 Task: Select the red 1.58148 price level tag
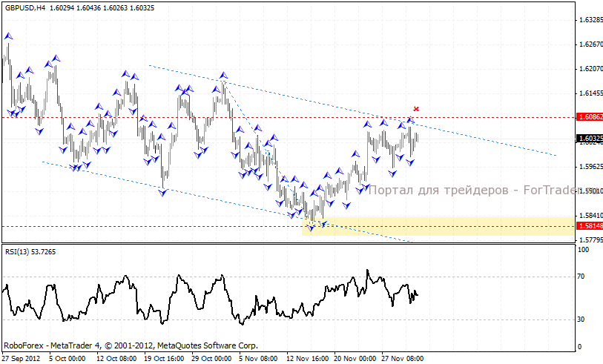click(588, 226)
